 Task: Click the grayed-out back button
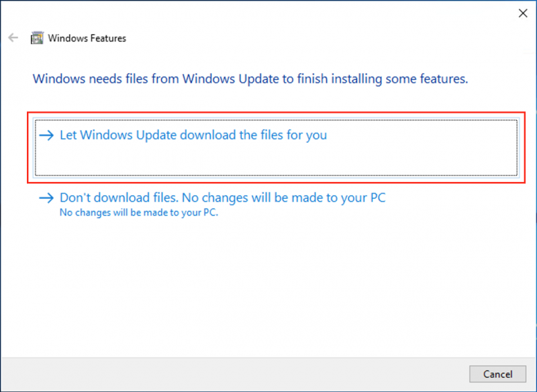tap(12, 38)
